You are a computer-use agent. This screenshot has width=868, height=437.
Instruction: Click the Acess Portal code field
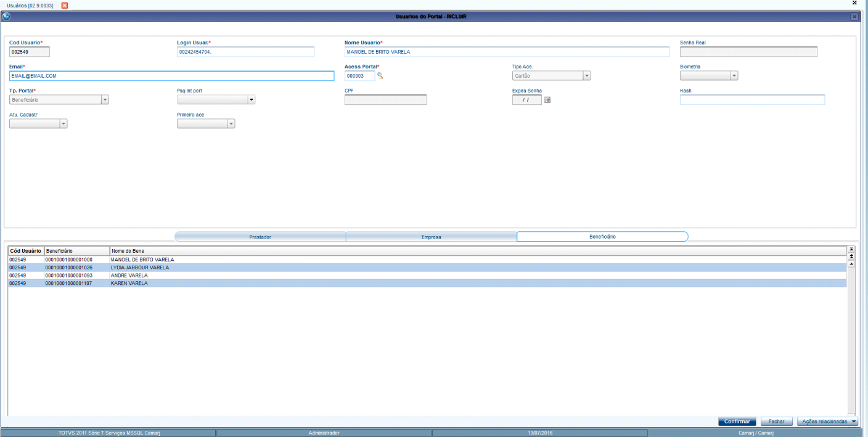coord(360,76)
